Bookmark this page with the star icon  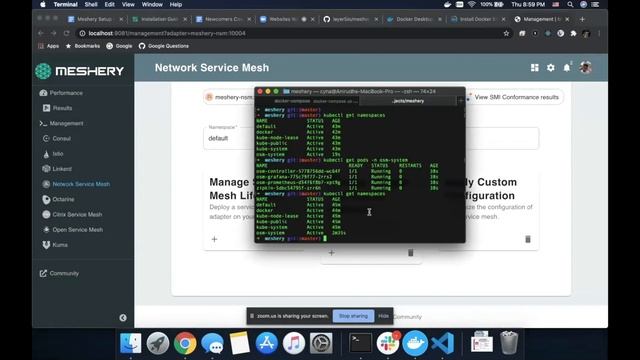coord(506,33)
